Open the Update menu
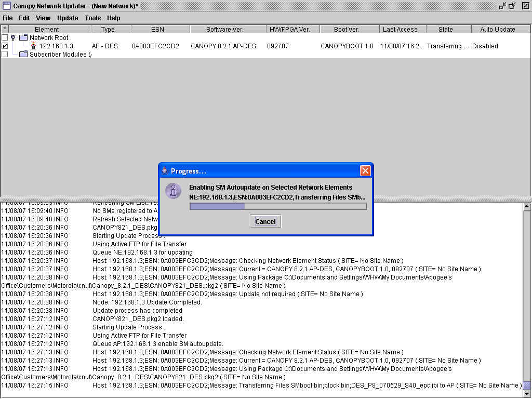532x399 pixels. pos(68,18)
